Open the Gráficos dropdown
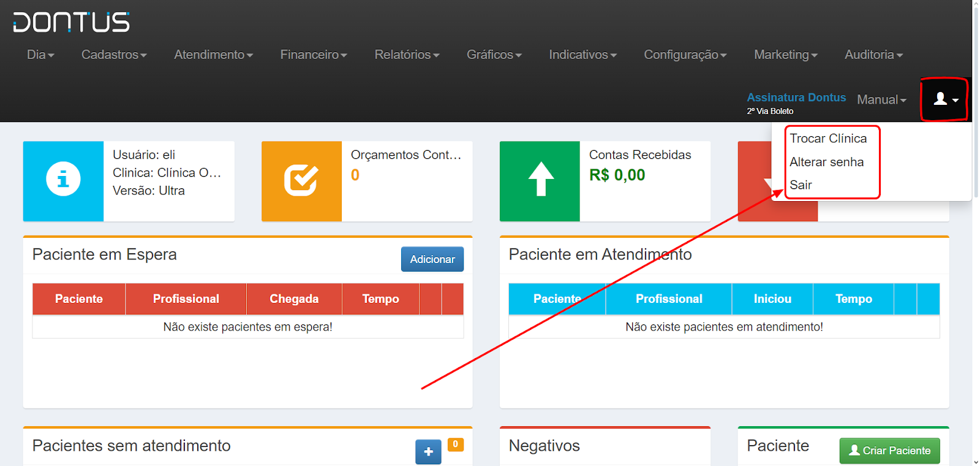 [494, 55]
